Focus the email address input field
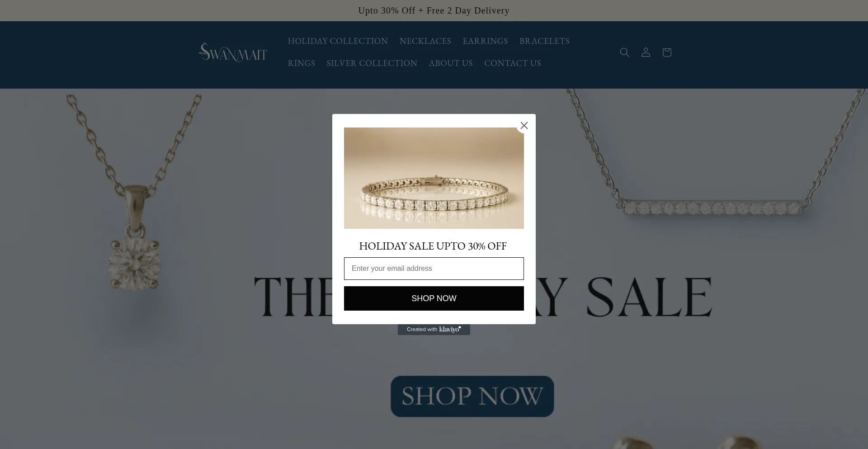 click(434, 269)
